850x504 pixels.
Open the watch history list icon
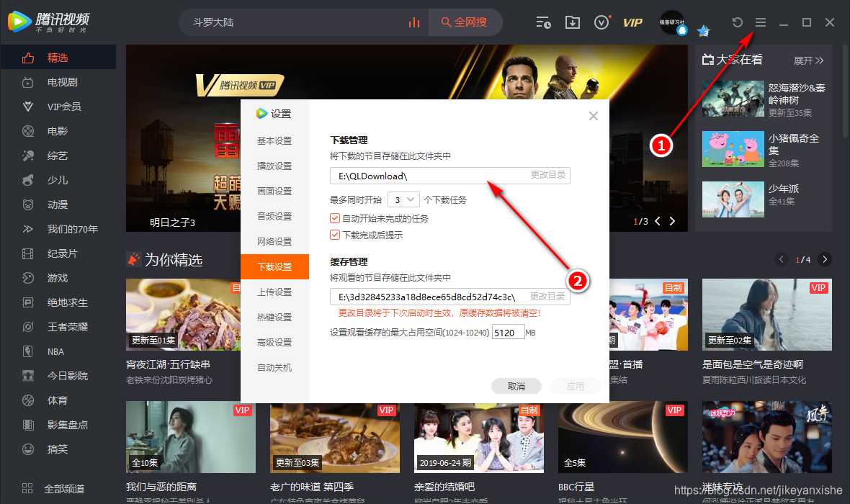[543, 22]
